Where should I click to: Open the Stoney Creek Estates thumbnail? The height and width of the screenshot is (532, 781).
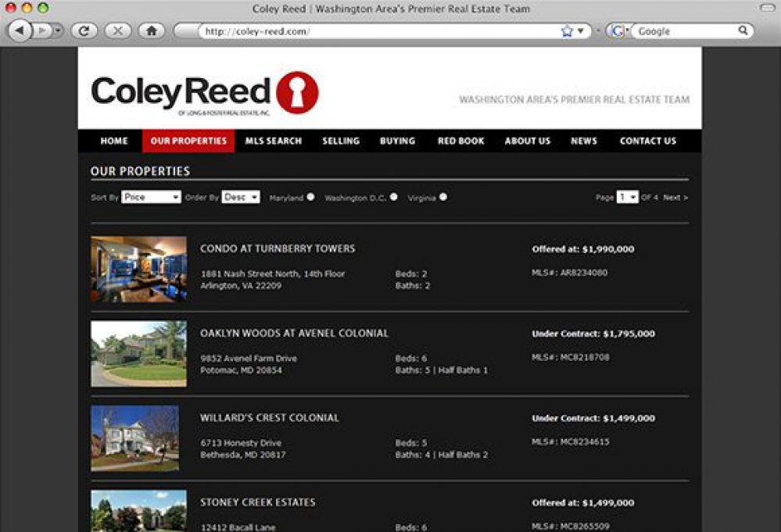139,511
